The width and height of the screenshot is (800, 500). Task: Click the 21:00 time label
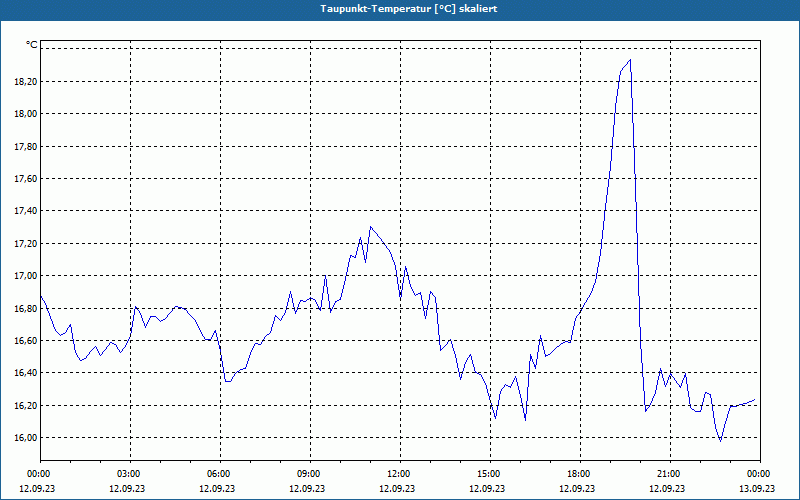click(670, 474)
